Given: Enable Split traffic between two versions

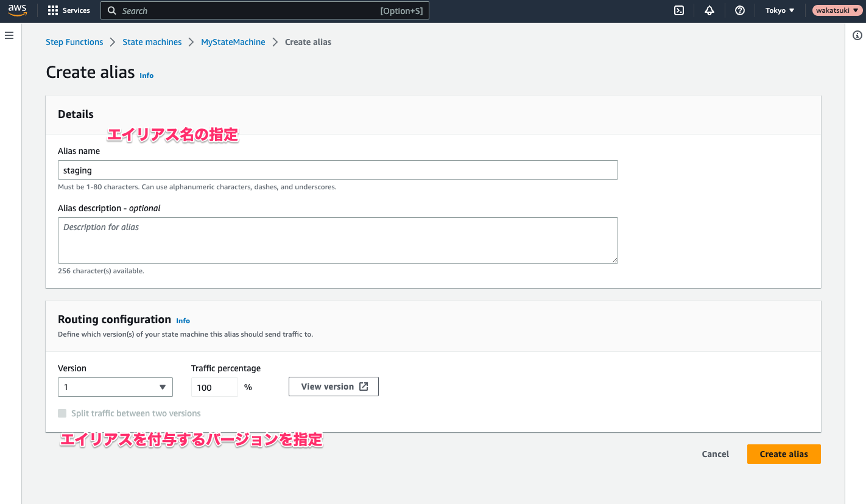Looking at the screenshot, I should click(62, 413).
